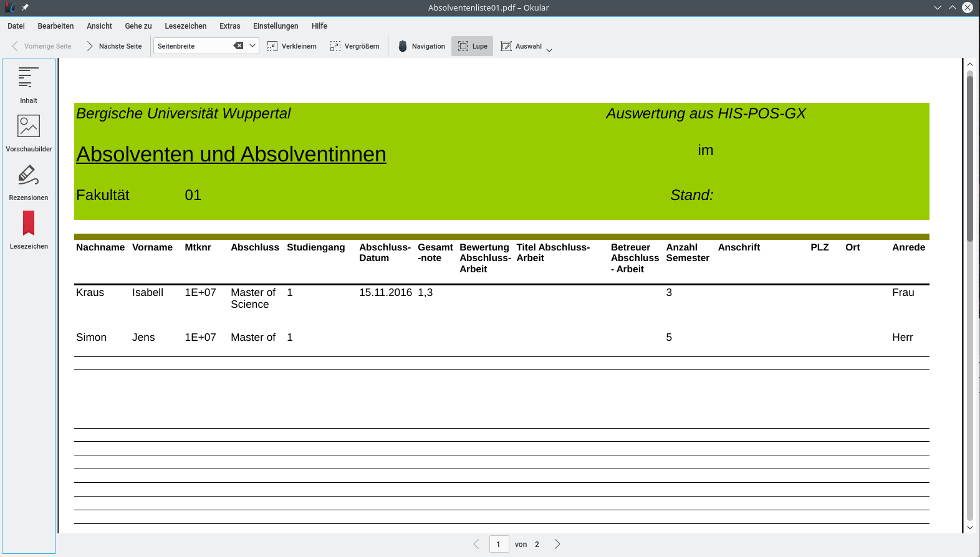Image resolution: width=980 pixels, height=557 pixels.
Task: Click the Nachname column header
Action: click(100, 247)
